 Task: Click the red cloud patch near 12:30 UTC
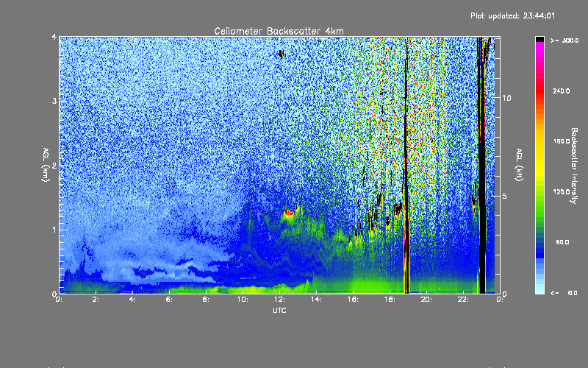[x=289, y=213]
